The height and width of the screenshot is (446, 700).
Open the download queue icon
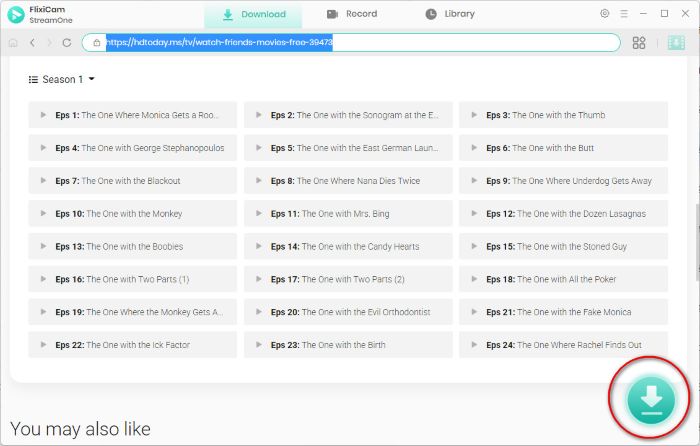[676, 43]
